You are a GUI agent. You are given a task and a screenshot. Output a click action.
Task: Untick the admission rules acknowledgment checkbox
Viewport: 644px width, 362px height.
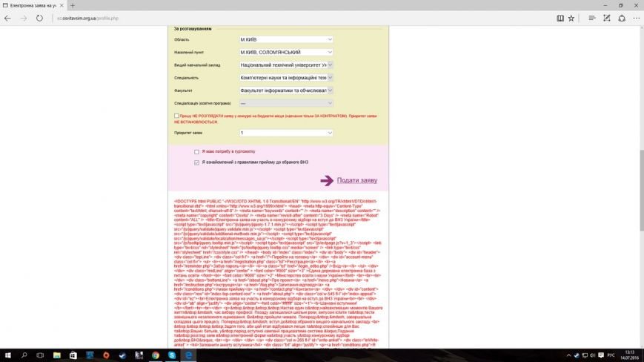[x=196, y=162]
